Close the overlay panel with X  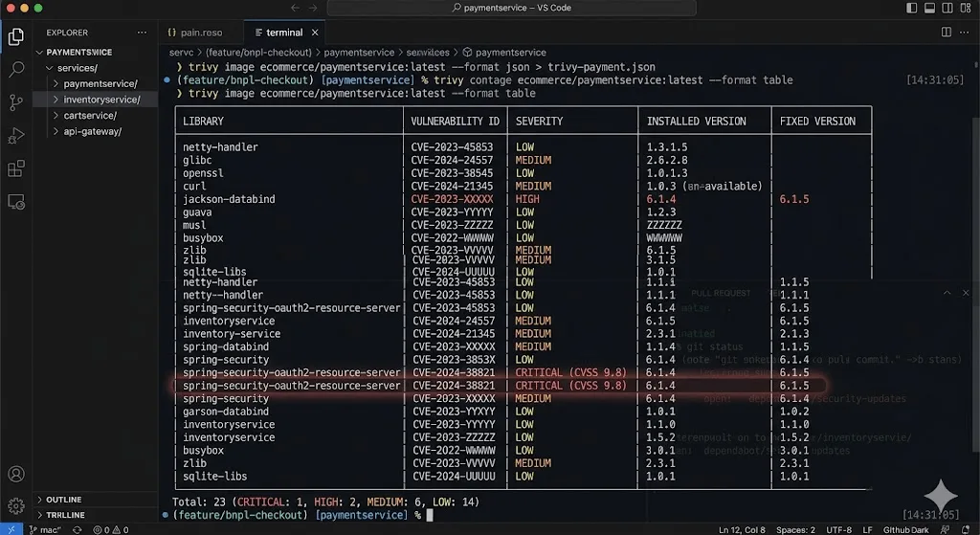point(966,293)
